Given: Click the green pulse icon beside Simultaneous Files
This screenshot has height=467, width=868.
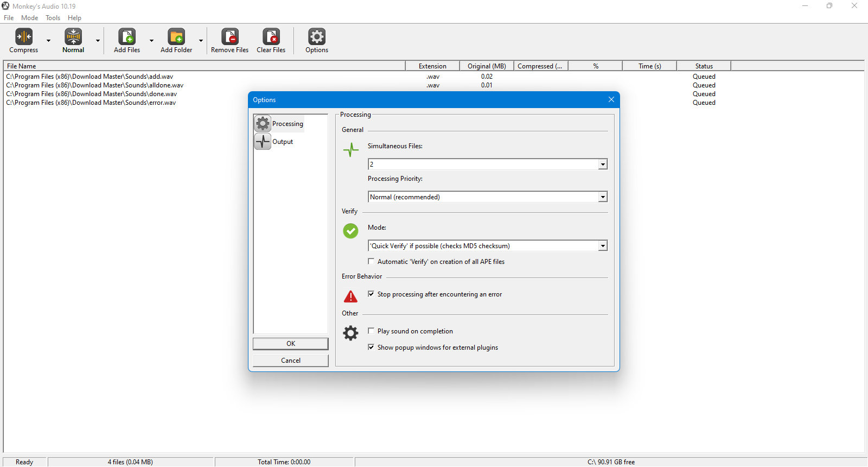Looking at the screenshot, I should click(x=351, y=149).
